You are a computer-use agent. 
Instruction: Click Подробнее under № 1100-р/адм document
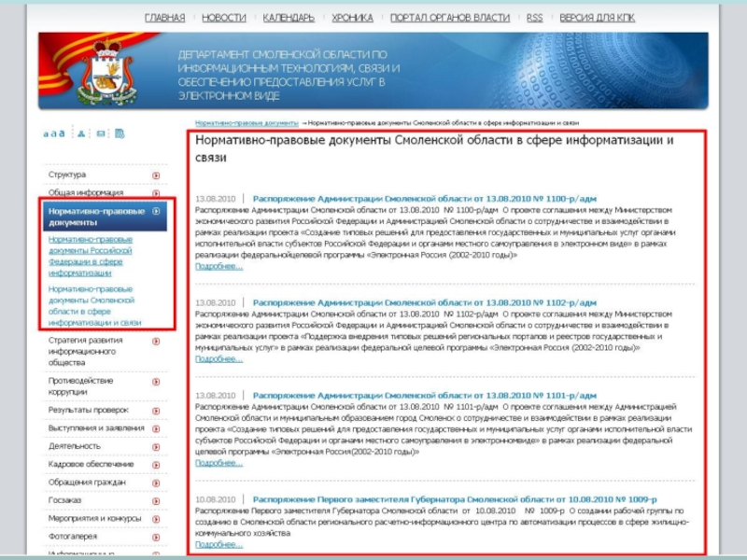[219, 266]
